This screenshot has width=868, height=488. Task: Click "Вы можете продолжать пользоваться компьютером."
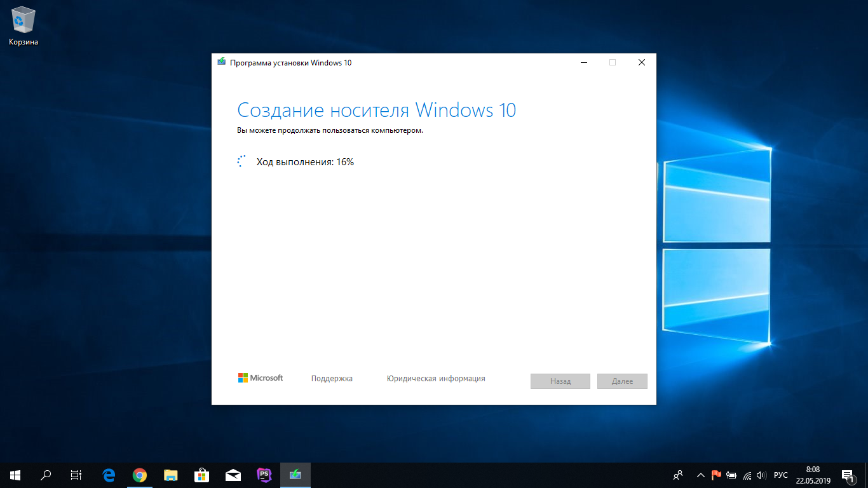330,130
